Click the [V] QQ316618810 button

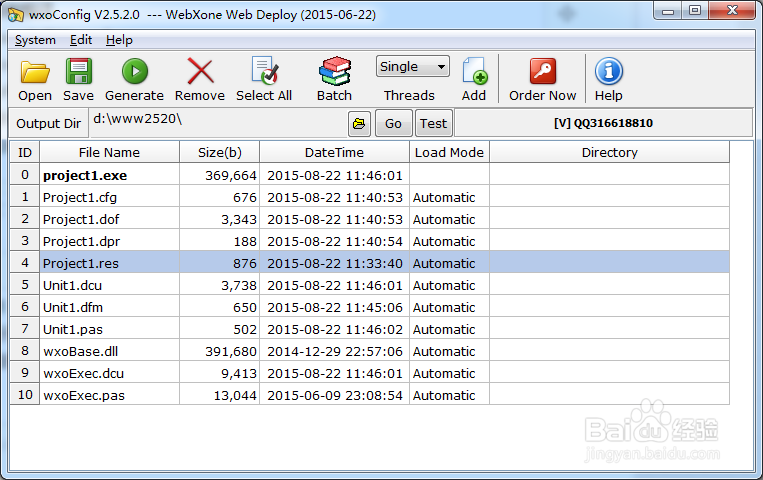603,123
